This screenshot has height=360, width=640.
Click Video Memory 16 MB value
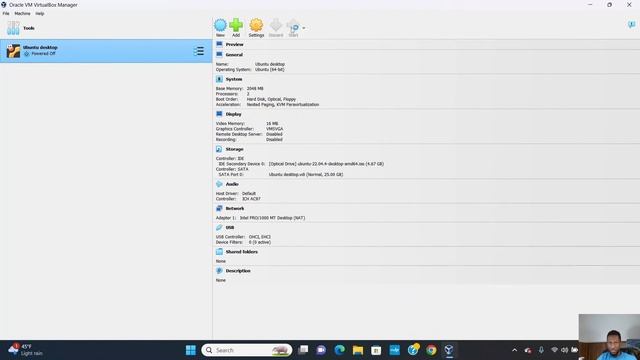coord(272,124)
